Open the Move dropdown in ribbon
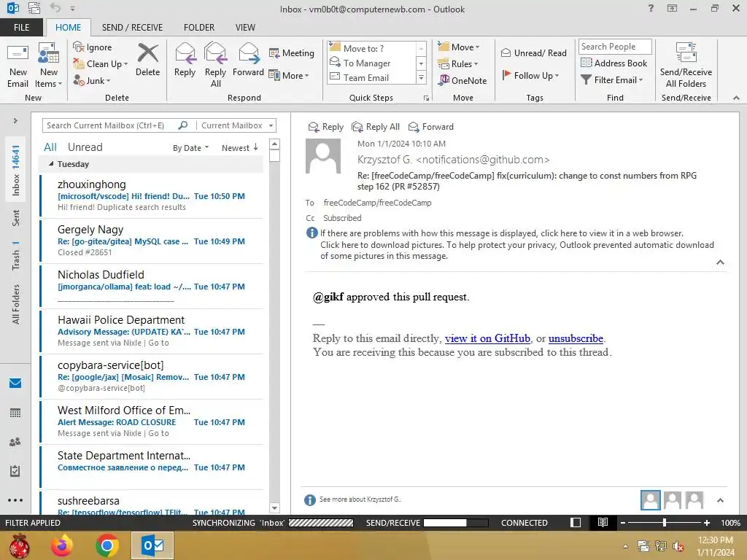The image size is (747, 560). (x=458, y=47)
